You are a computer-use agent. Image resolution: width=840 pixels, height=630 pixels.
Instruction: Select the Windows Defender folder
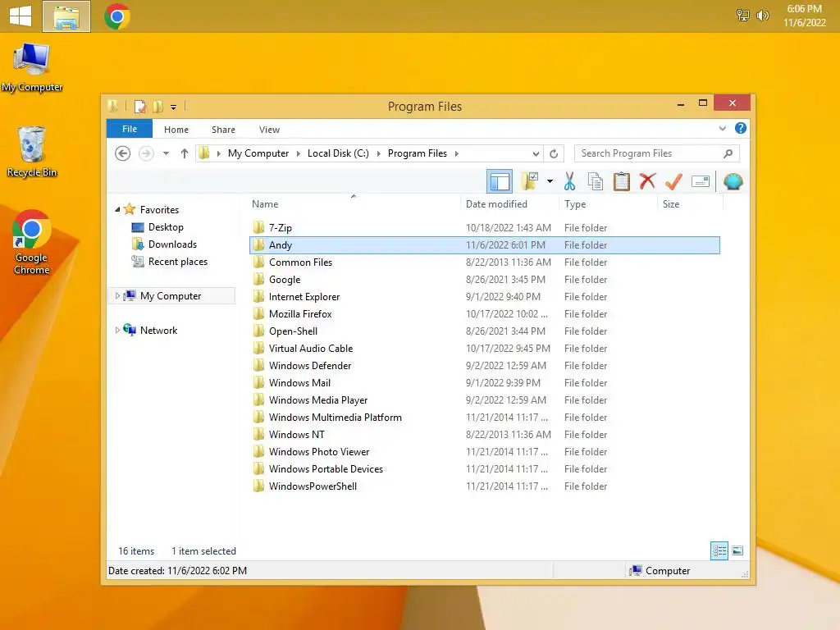[x=484, y=365]
